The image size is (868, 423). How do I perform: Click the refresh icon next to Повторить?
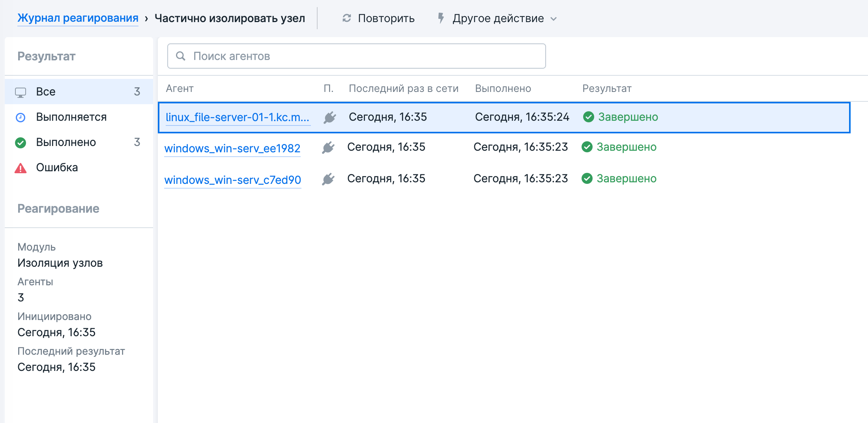pyautogui.click(x=346, y=18)
